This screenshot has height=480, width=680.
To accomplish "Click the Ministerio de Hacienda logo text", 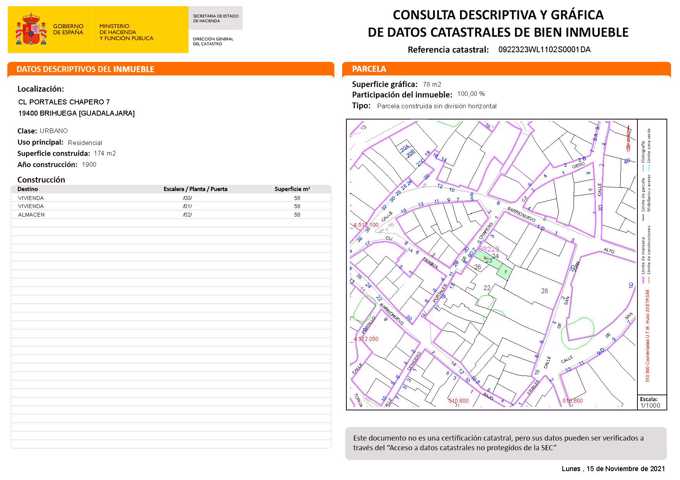I will [125, 30].
